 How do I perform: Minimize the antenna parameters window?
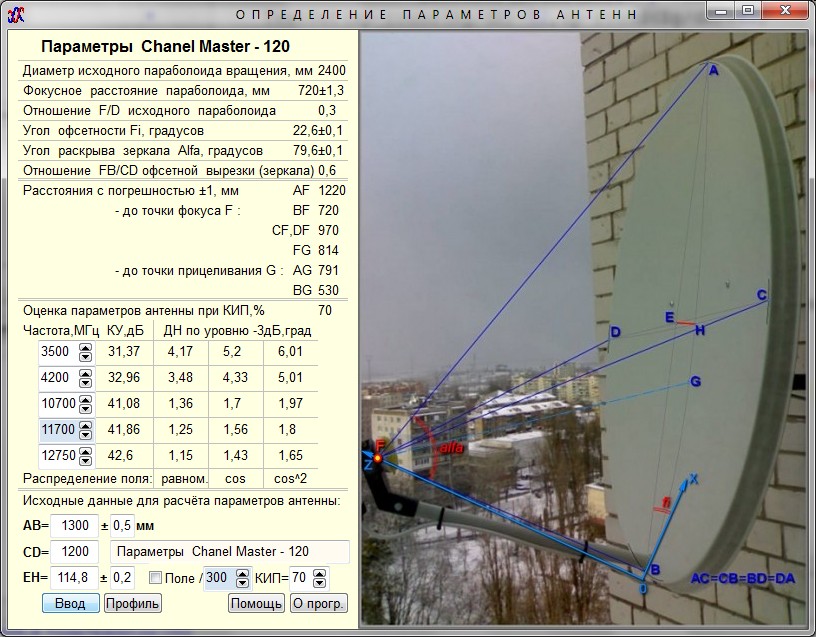721,10
